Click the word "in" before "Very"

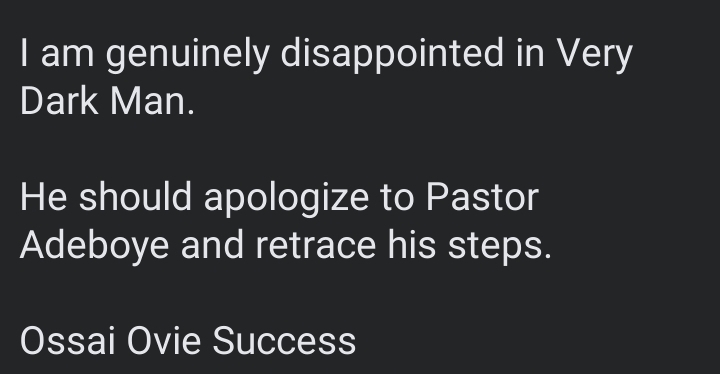point(530,53)
